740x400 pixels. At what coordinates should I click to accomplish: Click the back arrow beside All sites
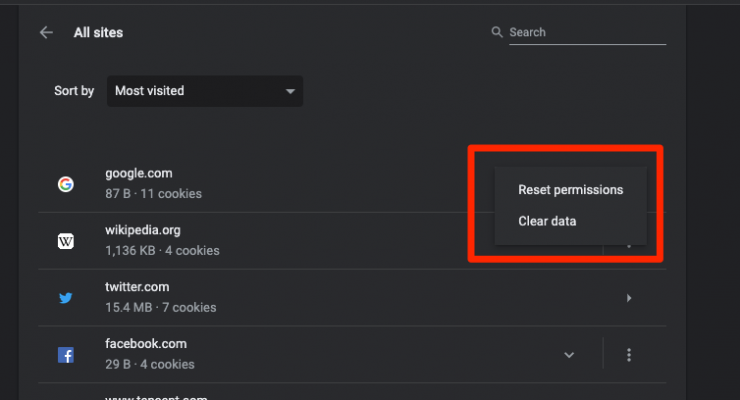coord(46,32)
